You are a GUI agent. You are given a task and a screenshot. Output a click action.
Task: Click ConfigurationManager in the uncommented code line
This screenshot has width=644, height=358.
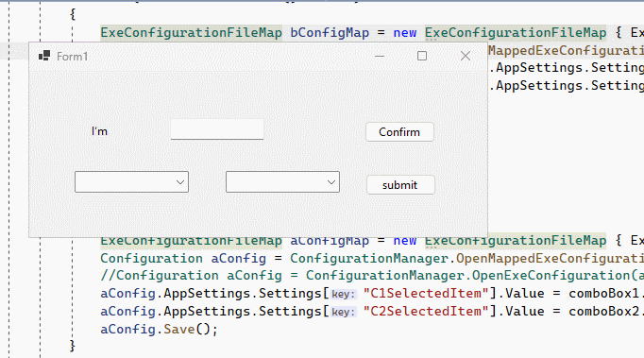(x=369, y=259)
